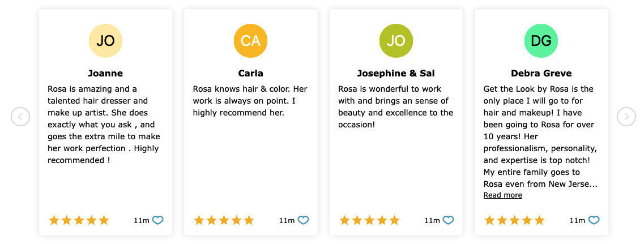Toggle the heart on Josephine & Sal's review

tap(449, 221)
